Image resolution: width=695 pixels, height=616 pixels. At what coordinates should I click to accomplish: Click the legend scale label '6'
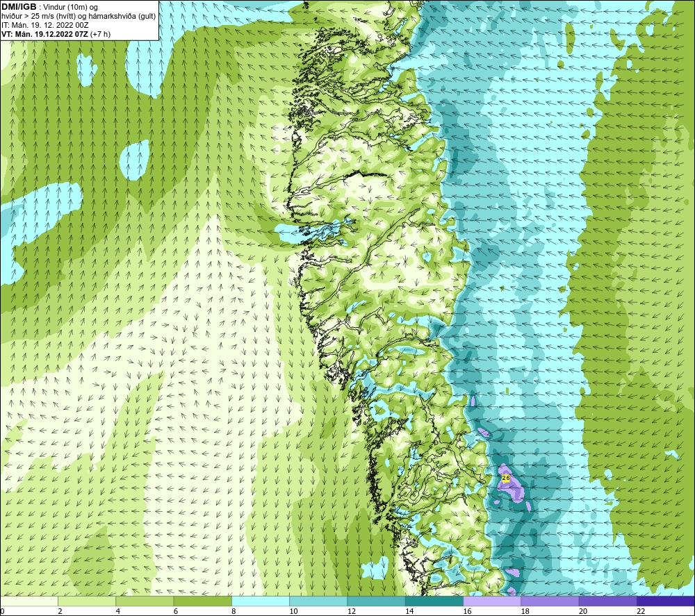(176, 611)
